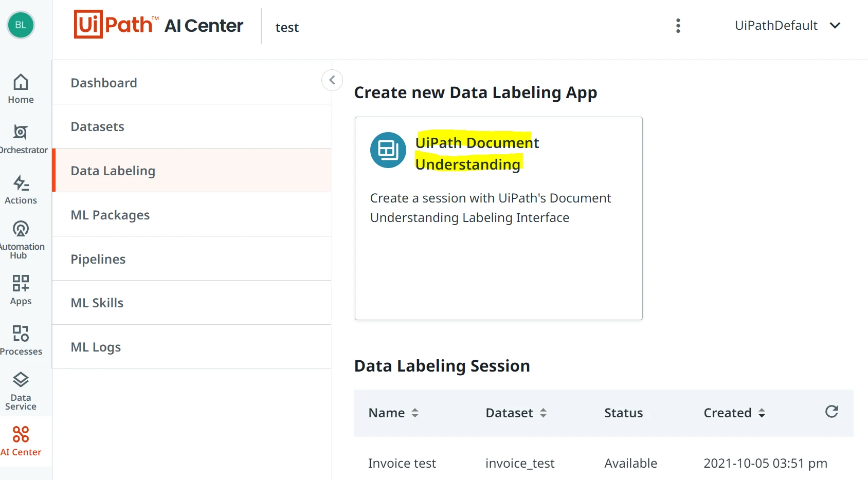
Task: Click the invoice_test dataset cell
Action: (x=520, y=463)
